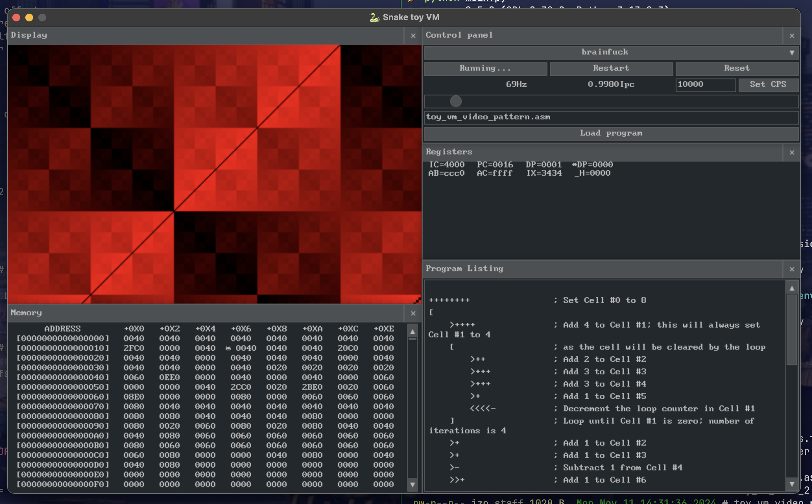The image size is (812, 504).
Task: Click memory cell 20C0 in row 10
Action: pos(348,348)
